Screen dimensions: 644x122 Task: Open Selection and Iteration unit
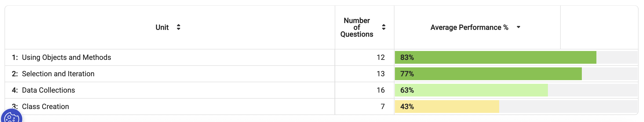coord(58,74)
